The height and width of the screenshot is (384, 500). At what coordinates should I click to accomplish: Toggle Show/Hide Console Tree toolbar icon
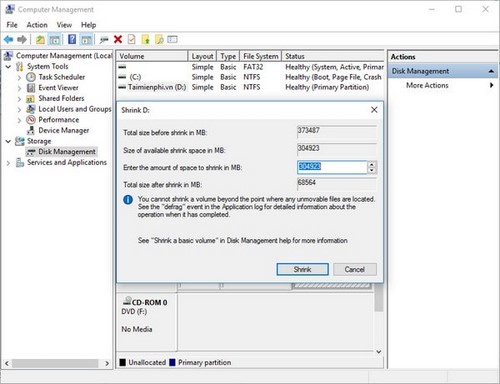[54, 40]
